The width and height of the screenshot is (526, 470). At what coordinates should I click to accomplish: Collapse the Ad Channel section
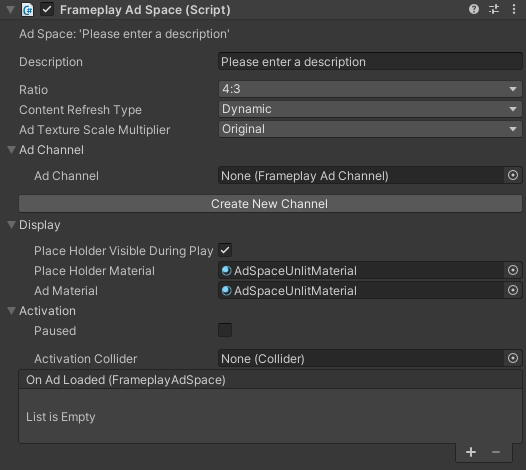pyautogui.click(x=11, y=150)
